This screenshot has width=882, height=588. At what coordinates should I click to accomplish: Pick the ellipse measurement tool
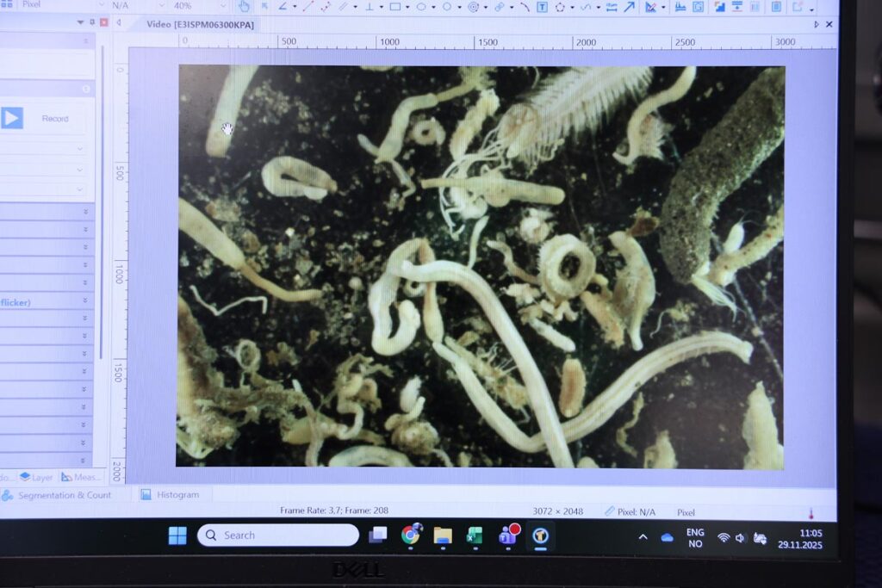[x=421, y=7]
